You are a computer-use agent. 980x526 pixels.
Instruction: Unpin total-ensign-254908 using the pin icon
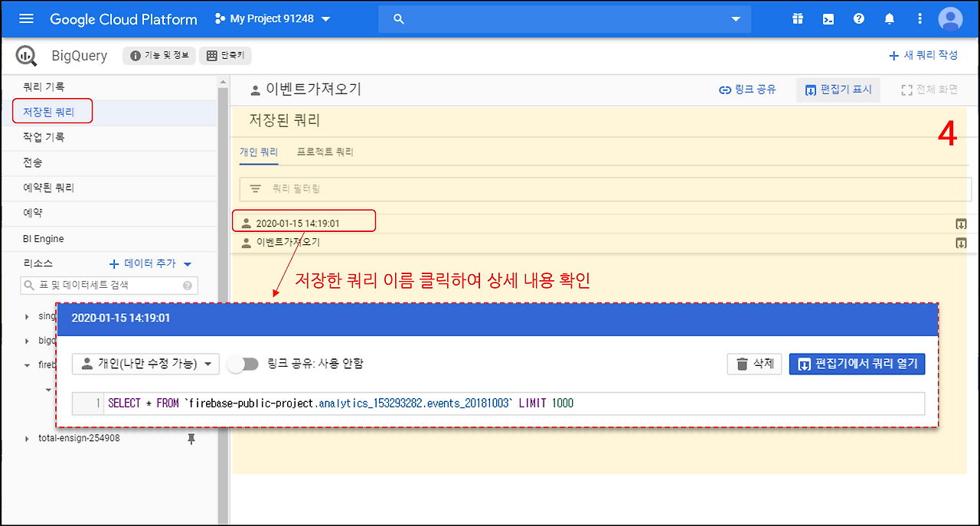191,437
